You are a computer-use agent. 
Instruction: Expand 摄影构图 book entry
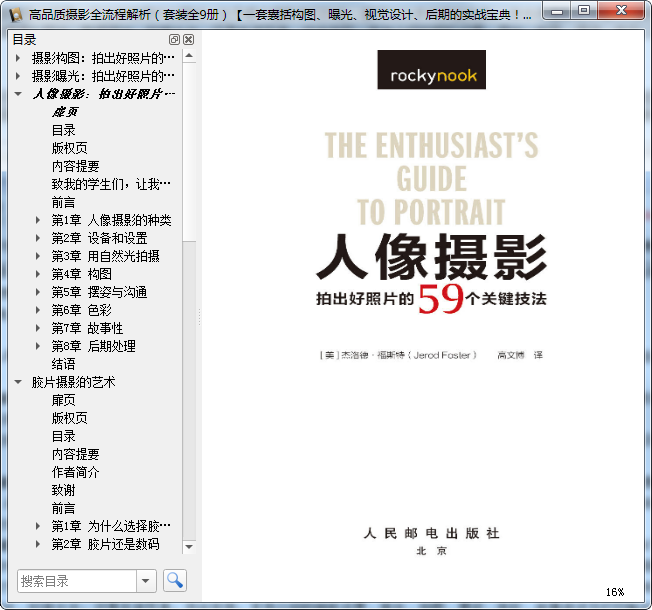coord(18,58)
